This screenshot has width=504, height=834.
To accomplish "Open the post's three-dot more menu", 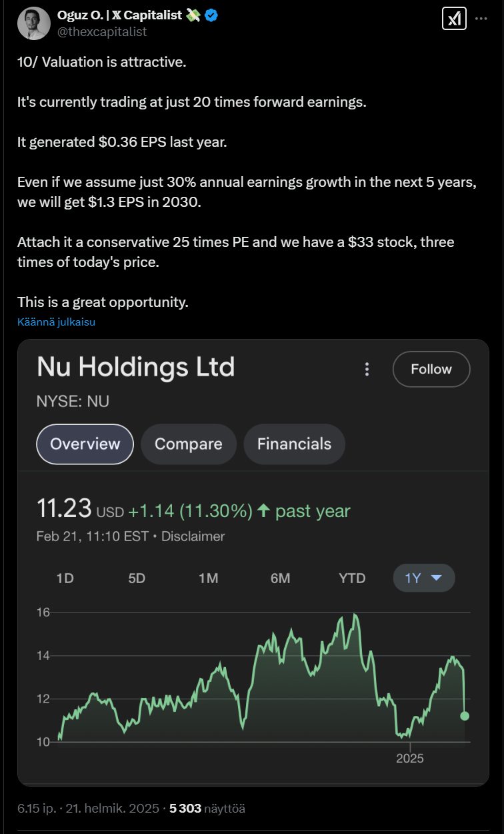I will tap(481, 19).
